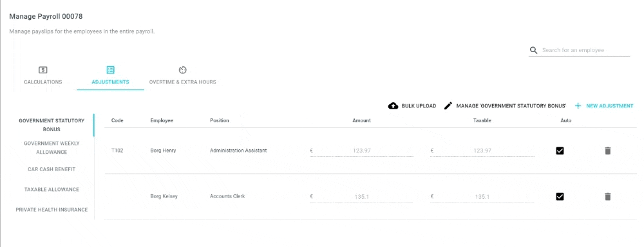Select the Car Cash Benefit category
This screenshot has width=644, height=247.
(52, 169)
